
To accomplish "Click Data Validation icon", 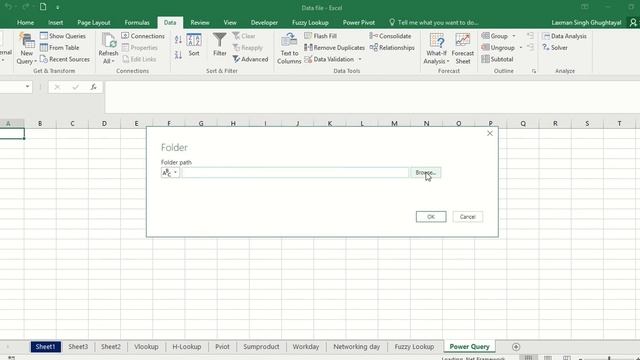I will pos(308,59).
